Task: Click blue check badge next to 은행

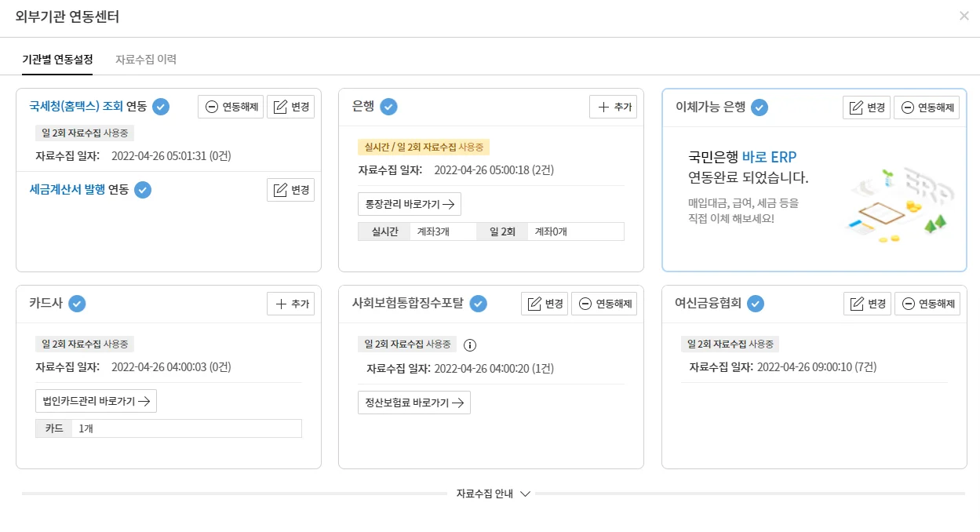Action: (x=388, y=107)
